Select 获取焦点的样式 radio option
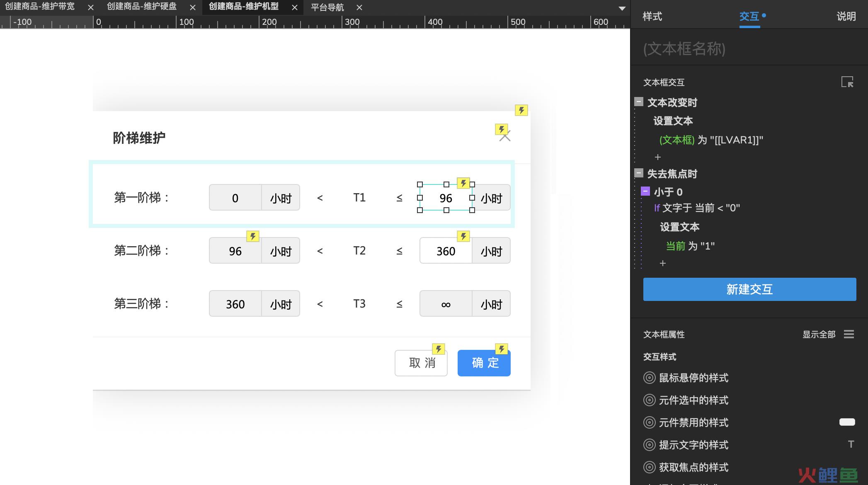This screenshot has height=485, width=868. point(649,467)
